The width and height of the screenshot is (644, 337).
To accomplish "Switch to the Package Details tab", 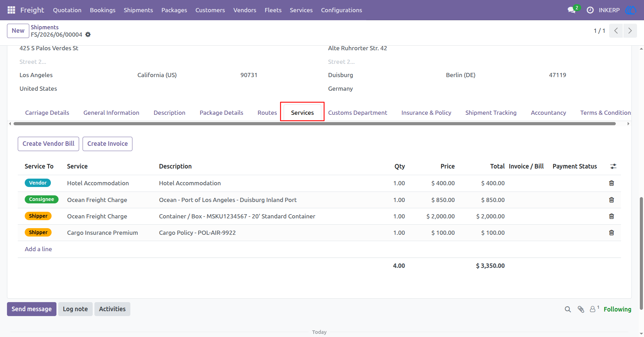I will (x=221, y=113).
